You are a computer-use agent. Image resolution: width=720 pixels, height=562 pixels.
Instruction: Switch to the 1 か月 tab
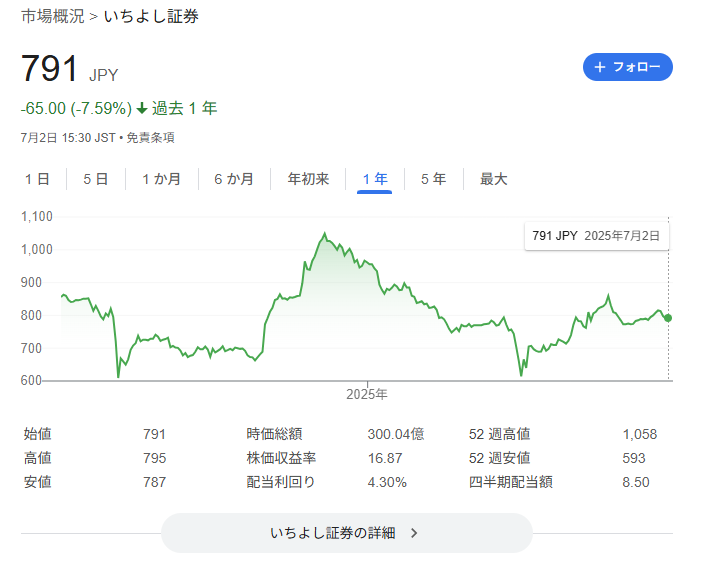(x=161, y=179)
